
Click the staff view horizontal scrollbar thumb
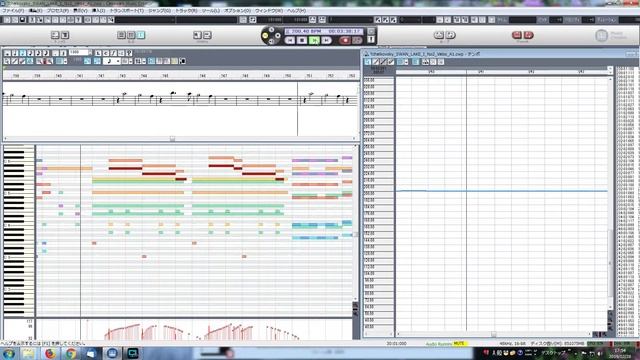(172, 139)
